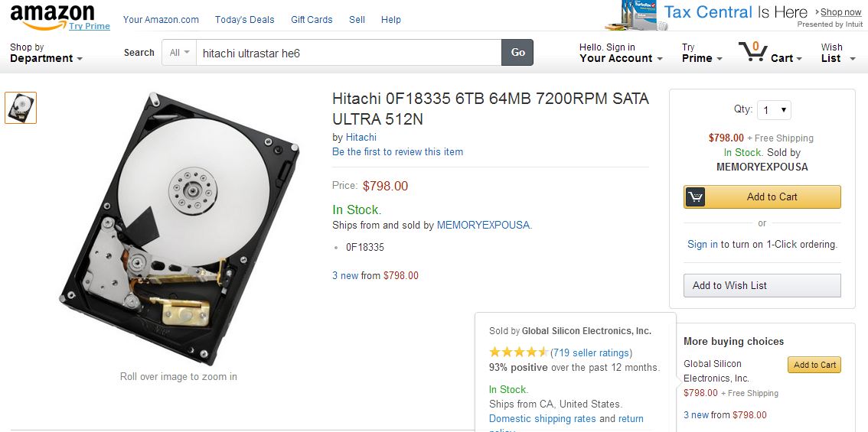
Task: Open the All search category dropdown
Action: click(180, 53)
